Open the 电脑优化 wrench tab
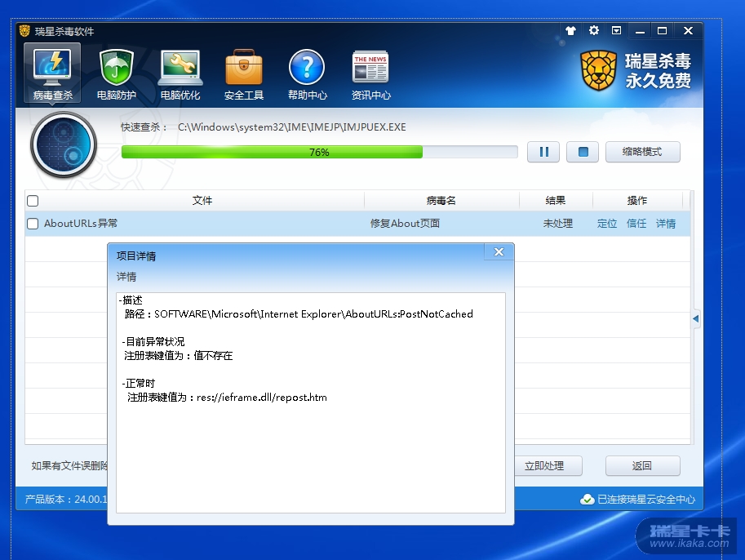The width and height of the screenshot is (745, 560). point(180,74)
